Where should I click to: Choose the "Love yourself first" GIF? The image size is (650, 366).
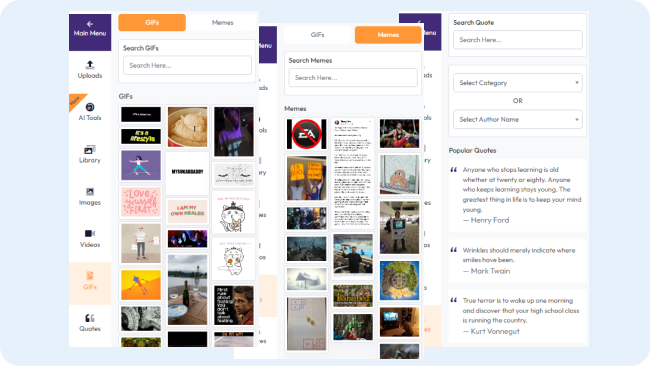141,202
